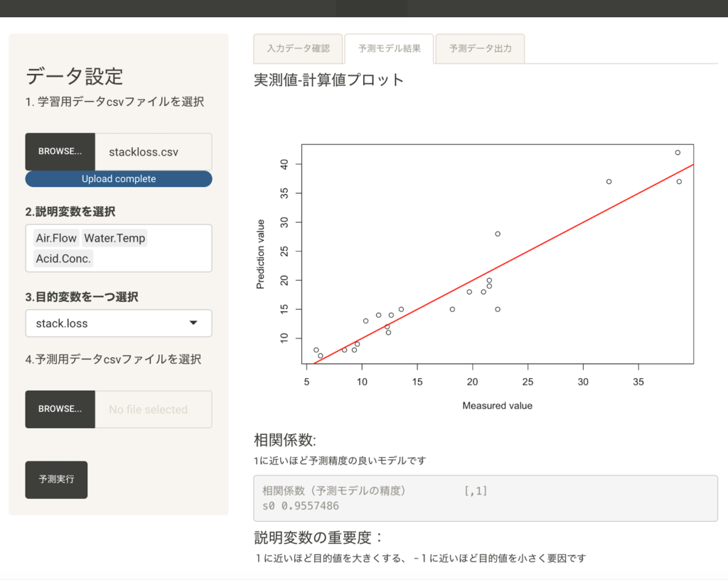Click the Upload complete progress bar
This screenshot has height=580, width=728.
118,179
